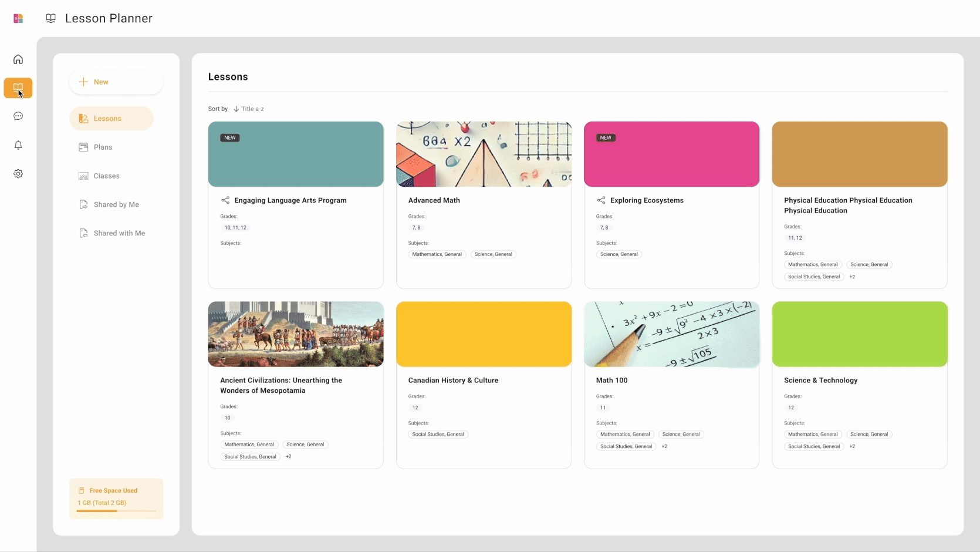980x552 pixels.
Task: Click the Plans icon in sidebar
Action: click(83, 147)
